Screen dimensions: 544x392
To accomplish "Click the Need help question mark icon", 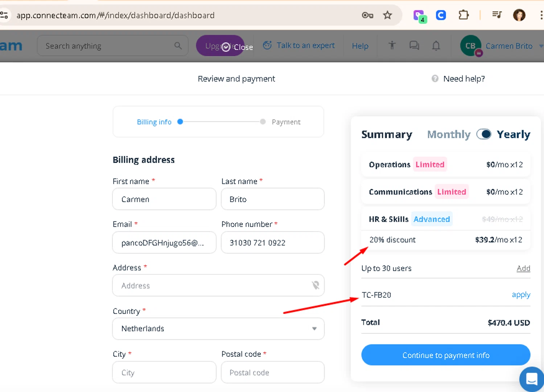I will [x=435, y=79].
